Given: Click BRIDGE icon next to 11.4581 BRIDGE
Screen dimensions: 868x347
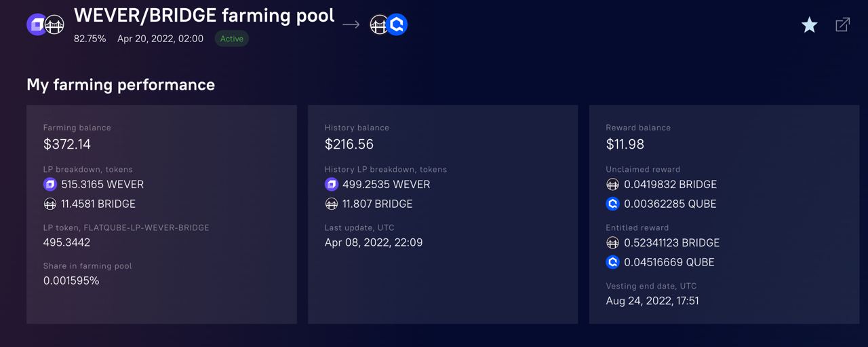Looking at the screenshot, I should tap(50, 204).
